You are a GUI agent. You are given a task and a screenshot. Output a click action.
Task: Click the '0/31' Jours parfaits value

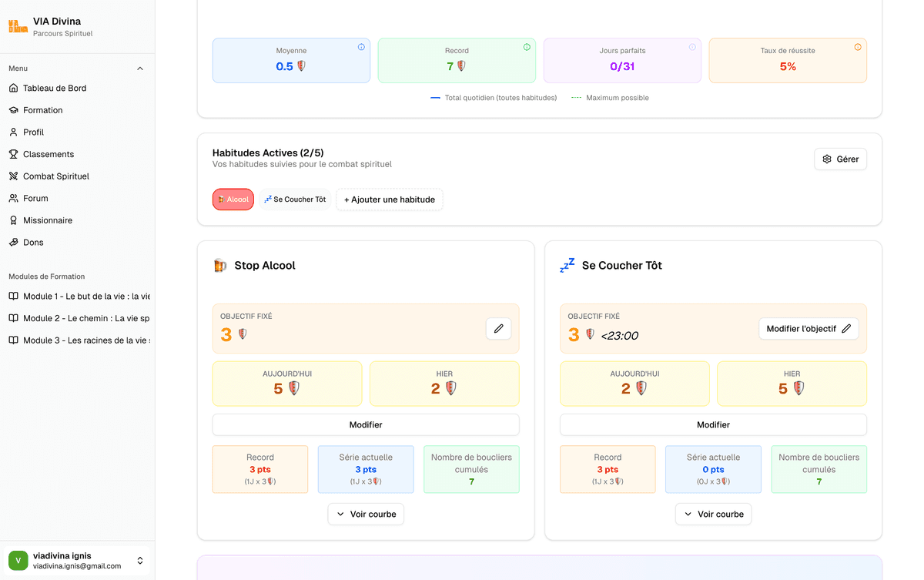pyautogui.click(x=622, y=66)
